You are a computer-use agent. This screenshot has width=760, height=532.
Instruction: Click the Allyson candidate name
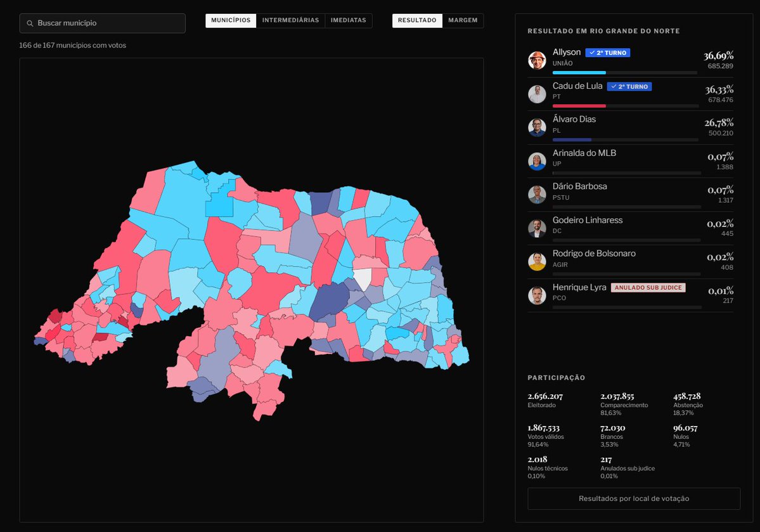click(567, 52)
